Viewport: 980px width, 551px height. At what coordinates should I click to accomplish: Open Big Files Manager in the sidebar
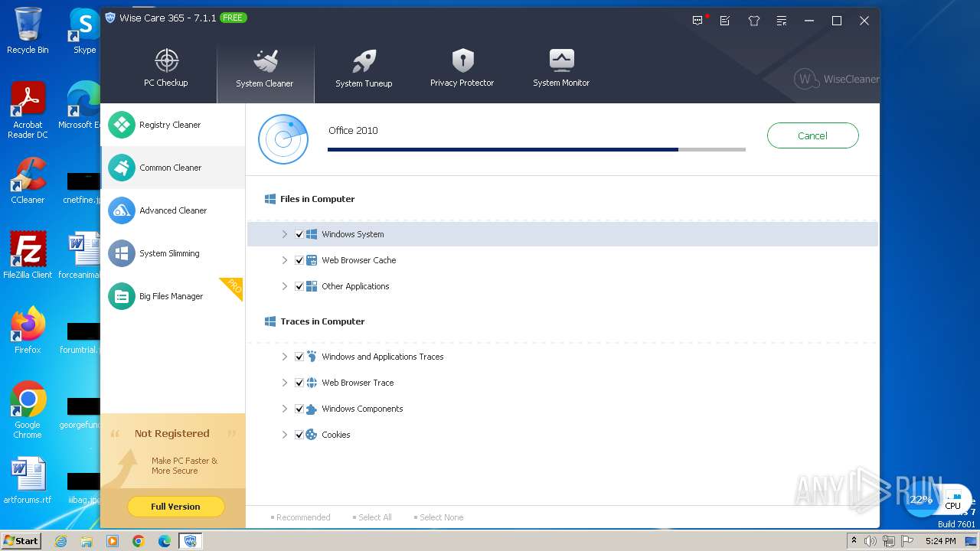(173, 296)
